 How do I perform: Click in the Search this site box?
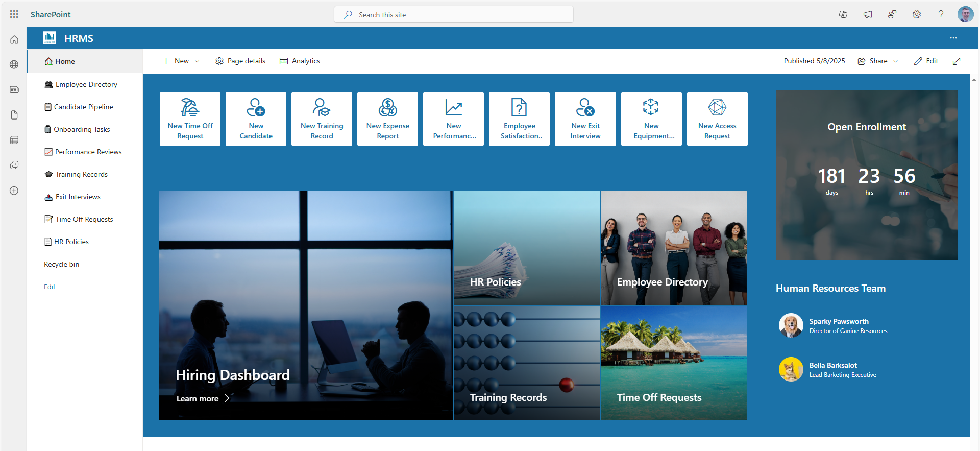tap(453, 14)
